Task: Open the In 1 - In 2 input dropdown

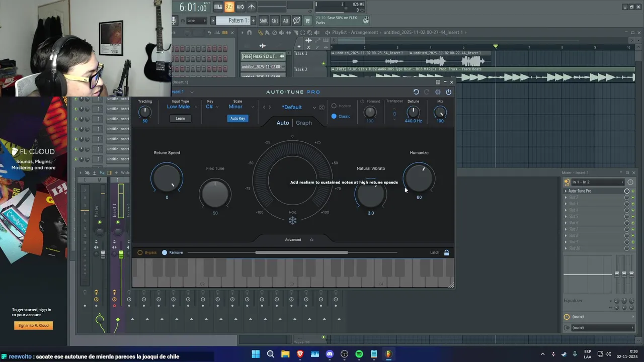Action: pyautogui.click(x=598, y=182)
